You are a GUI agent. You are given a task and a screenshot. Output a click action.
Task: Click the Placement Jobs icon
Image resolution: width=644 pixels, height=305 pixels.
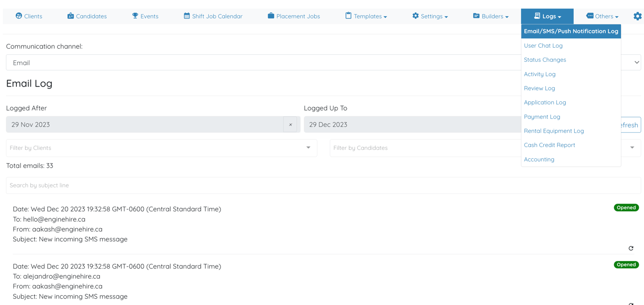pos(270,16)
